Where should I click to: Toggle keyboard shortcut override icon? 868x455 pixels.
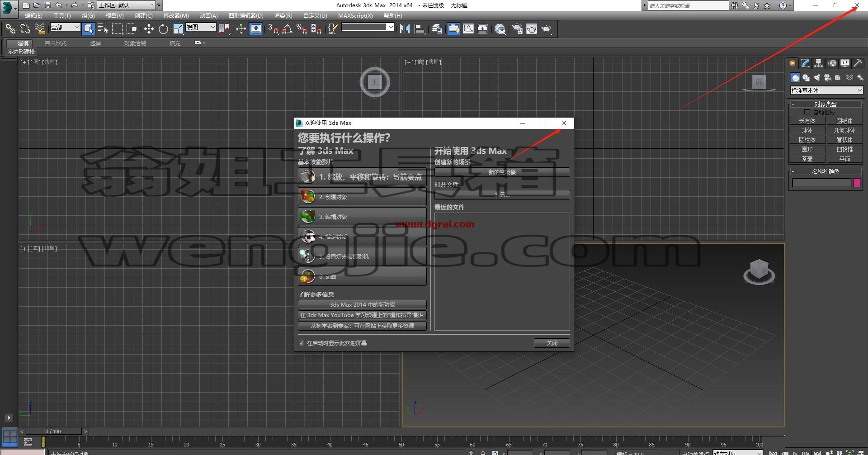click(256, 29)
